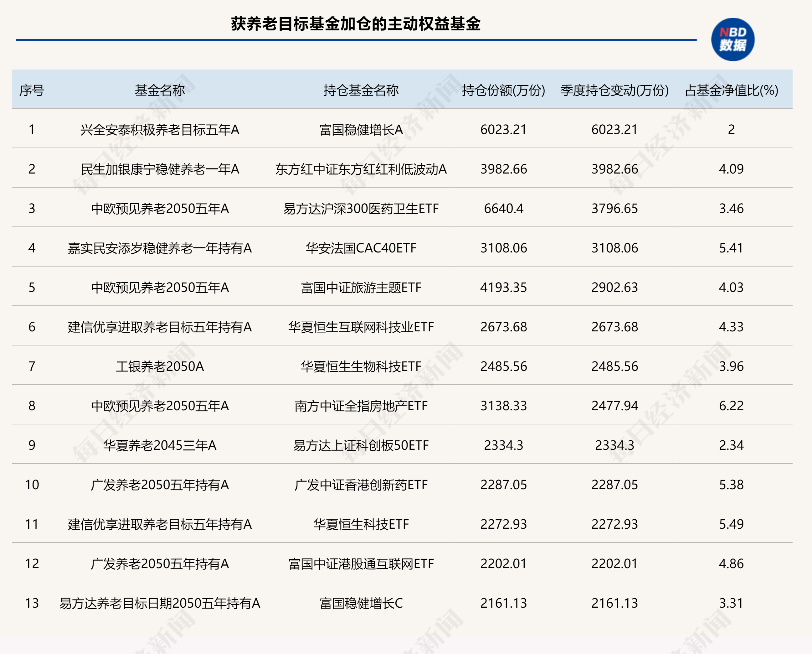The height and width of the screenshot is (654, 812).
Task: Click net value ratio 4.33
Action: (x=732, y=327)
